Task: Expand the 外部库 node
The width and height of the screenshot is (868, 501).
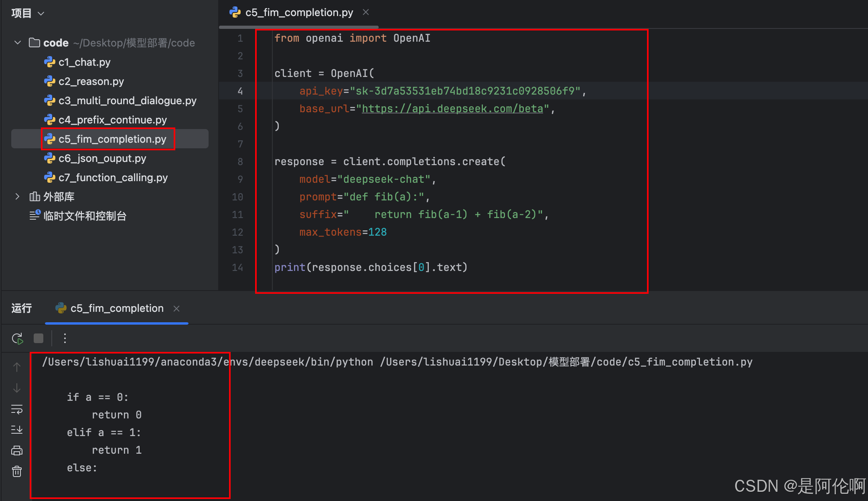Action: (17, 196)
